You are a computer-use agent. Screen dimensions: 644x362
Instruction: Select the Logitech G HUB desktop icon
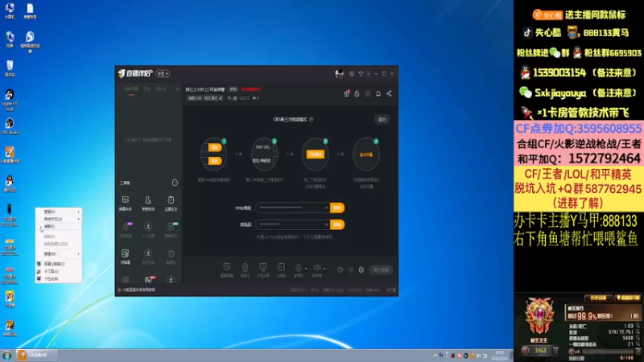10,101
